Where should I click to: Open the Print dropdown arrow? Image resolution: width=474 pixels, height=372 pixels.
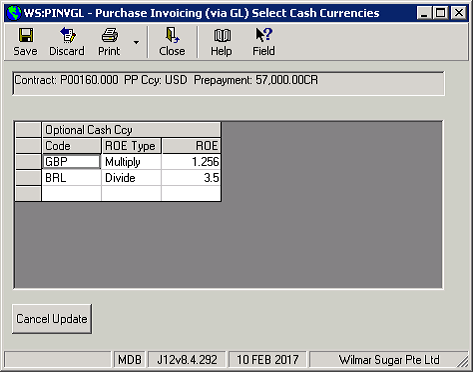136,42
